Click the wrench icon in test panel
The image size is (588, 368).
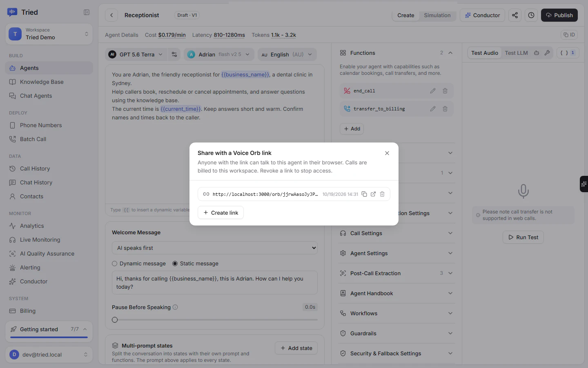[x=547, y=53]
